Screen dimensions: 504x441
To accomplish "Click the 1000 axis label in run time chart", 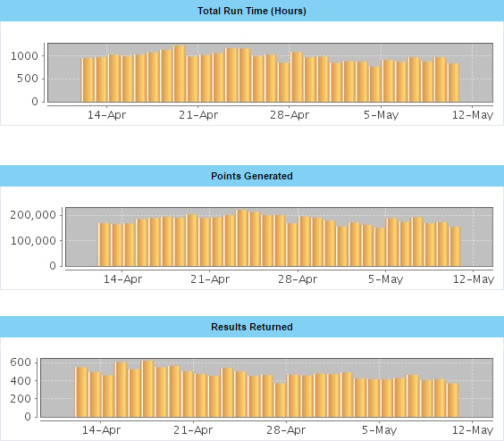I will tap(24, 56).
